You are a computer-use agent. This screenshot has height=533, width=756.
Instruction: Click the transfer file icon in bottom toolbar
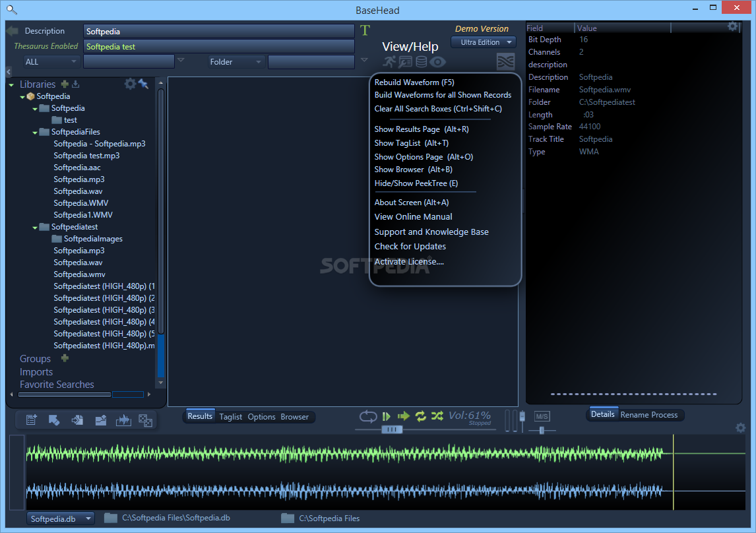click(x=77, y=420)
